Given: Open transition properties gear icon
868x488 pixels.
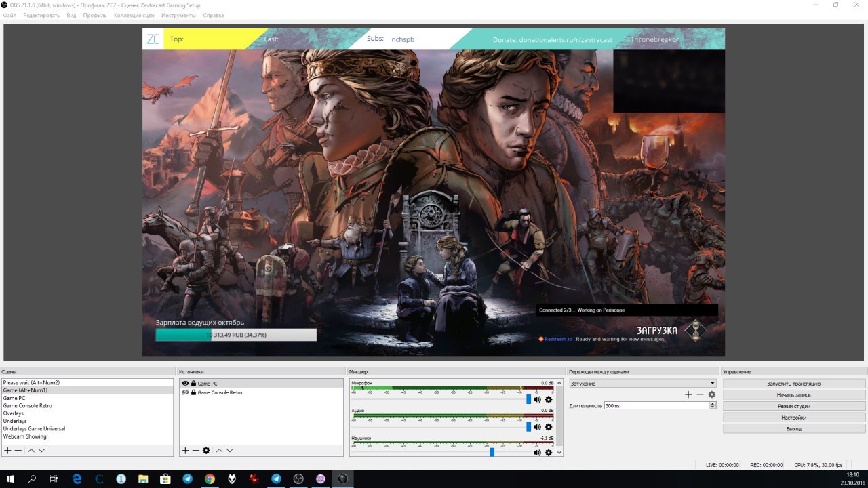Looking at the screenshot, I should [711, 394].
